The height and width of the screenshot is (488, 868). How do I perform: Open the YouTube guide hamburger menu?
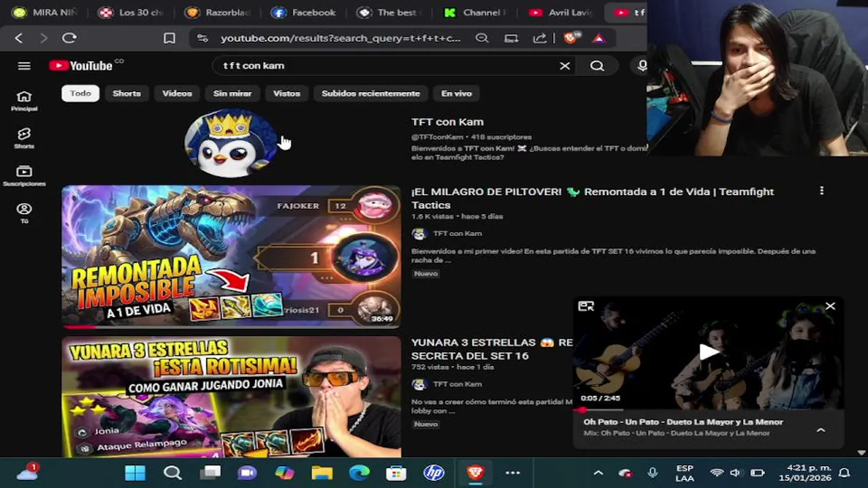[x=24, y=66]
